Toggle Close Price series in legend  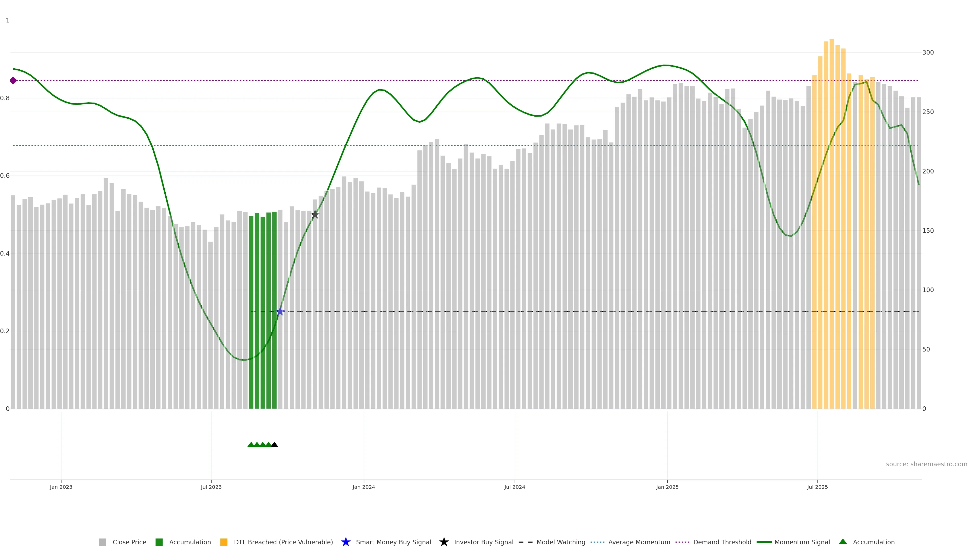point(129,542)
